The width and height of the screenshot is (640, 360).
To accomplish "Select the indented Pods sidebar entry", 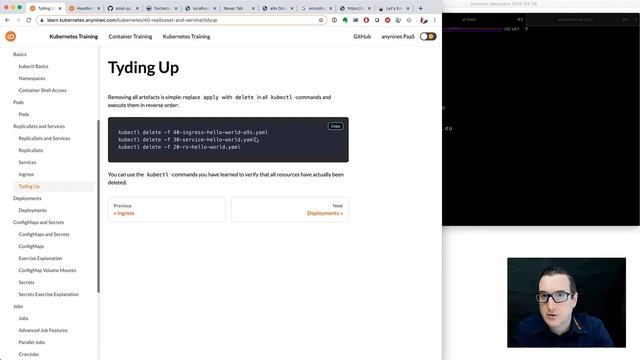I will coord(24,114).
